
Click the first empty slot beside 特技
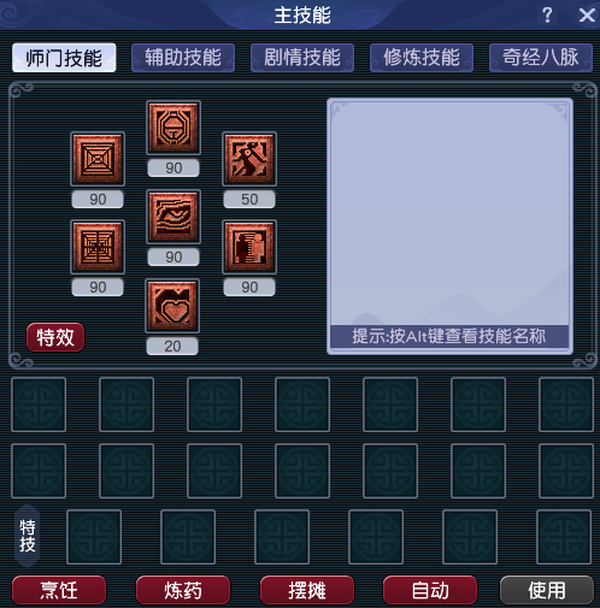[94, 537]
